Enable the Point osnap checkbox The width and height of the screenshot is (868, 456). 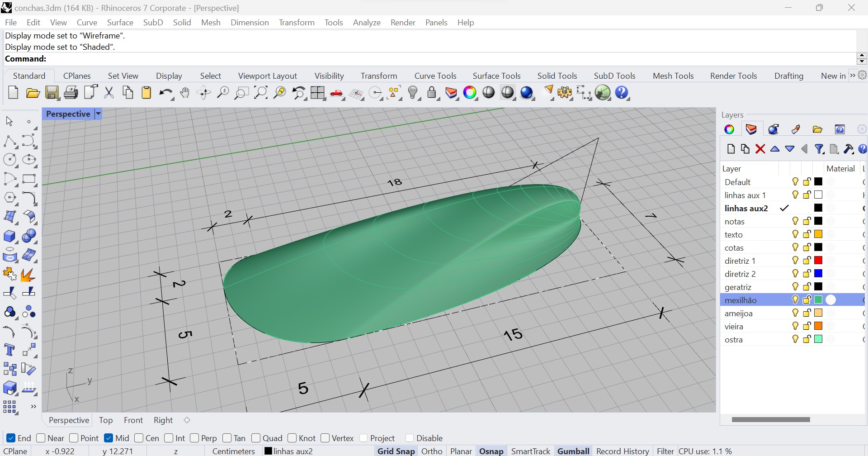pos(74,438)
